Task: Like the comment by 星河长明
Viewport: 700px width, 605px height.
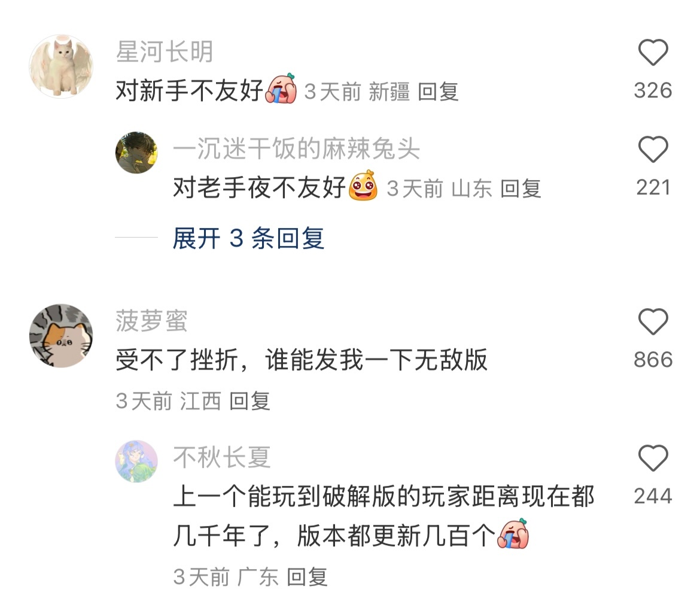Action: pyautogui.click(x=653, y=52)
